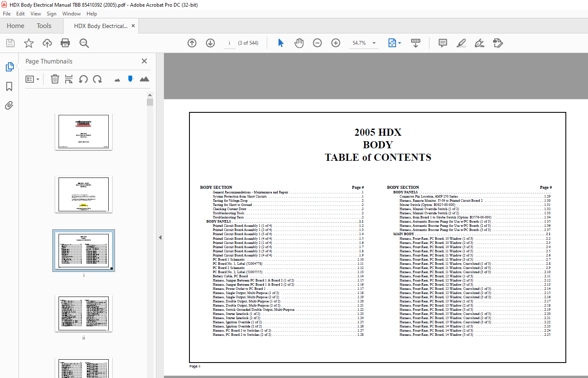Select the second page thumbnail
Image resolution: width=588 pixels, height=378 pixels.
[x=84, y=195]
